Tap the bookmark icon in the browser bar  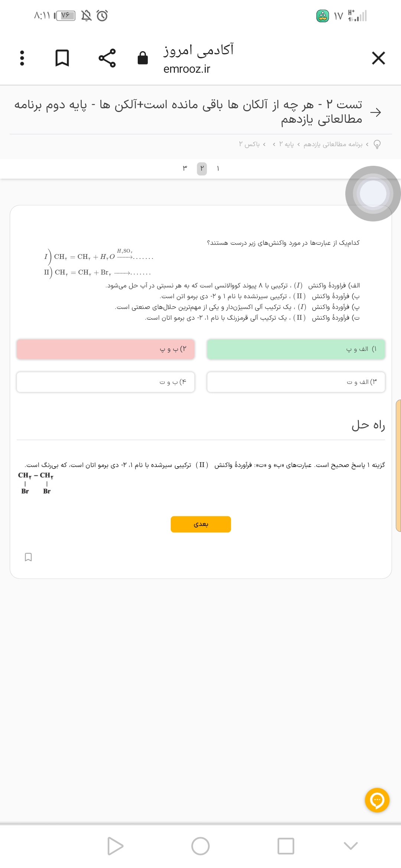point(62,58)
